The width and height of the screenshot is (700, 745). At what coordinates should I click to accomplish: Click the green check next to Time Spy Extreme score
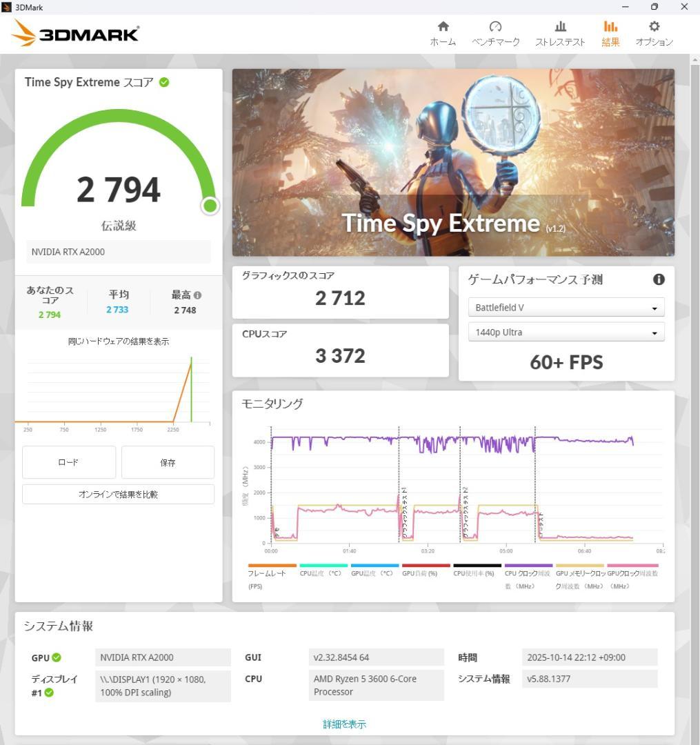click(x=164, y=82)
